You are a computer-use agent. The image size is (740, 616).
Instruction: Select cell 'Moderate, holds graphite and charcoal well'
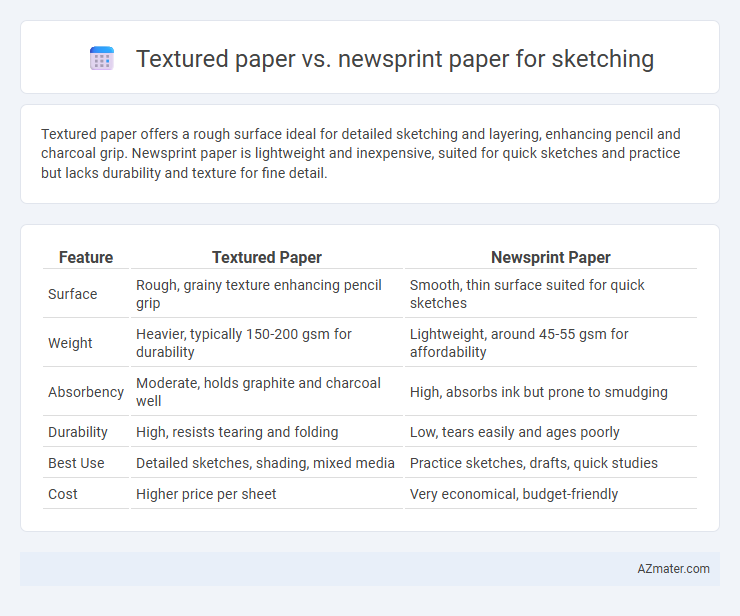coord(267,392)
